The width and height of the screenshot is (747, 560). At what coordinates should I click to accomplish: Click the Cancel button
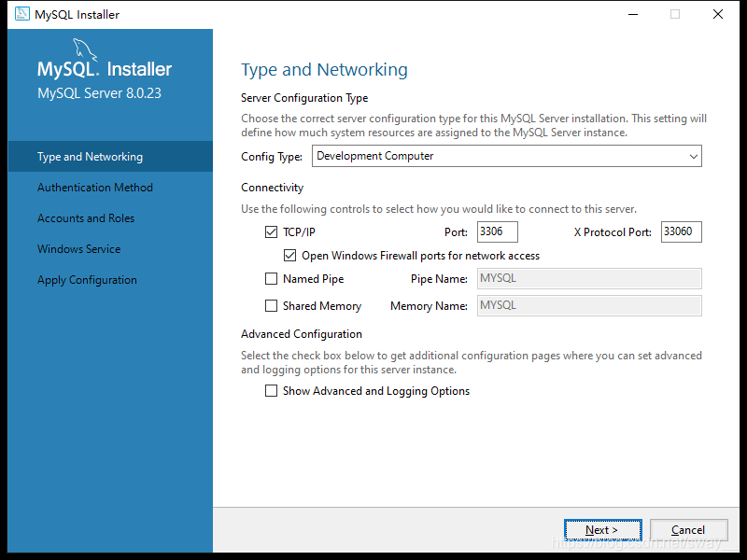click(688, 530)
